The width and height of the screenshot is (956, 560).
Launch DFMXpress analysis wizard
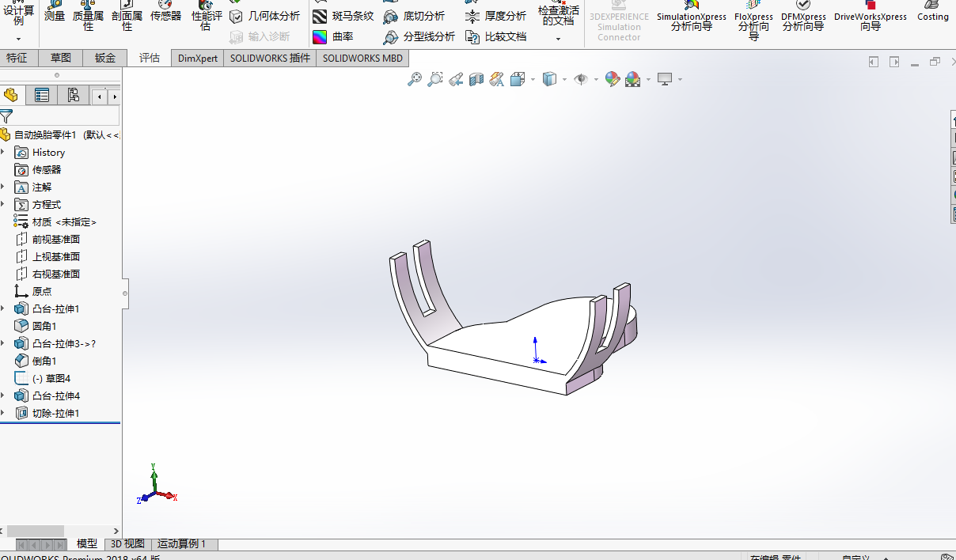803,16
